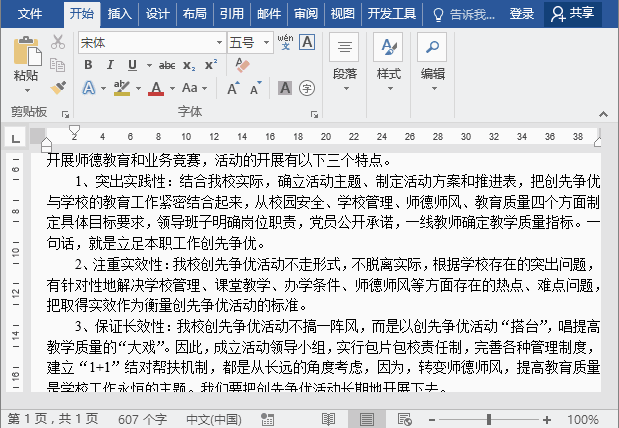Select the Format Painter brush
The width and height of the screenshot is (619, 428).
(x=58, y=88)
